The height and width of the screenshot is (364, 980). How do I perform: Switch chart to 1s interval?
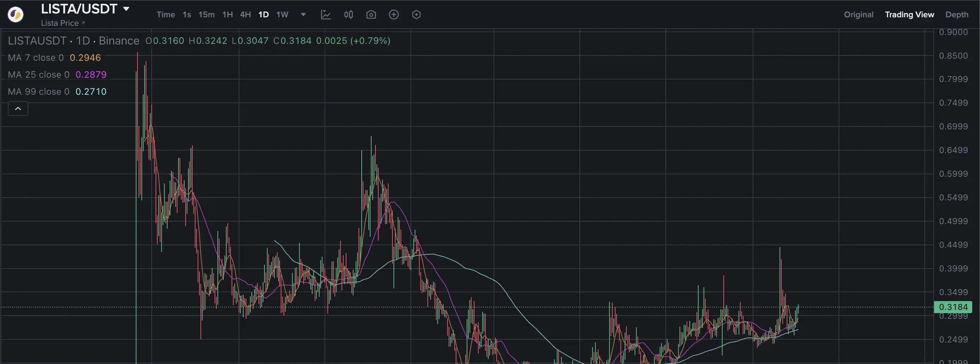(x=187, y=14)
